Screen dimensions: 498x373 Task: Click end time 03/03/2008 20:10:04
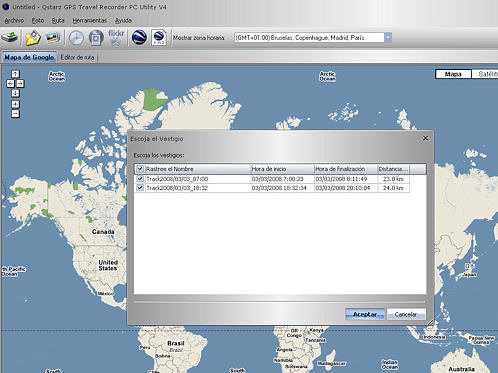pyautogui.click(x=346, y=188)
